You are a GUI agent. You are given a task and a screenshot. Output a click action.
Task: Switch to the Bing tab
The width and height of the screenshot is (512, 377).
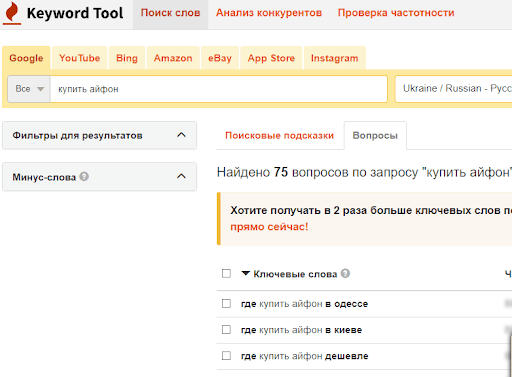tap(127, 58)
